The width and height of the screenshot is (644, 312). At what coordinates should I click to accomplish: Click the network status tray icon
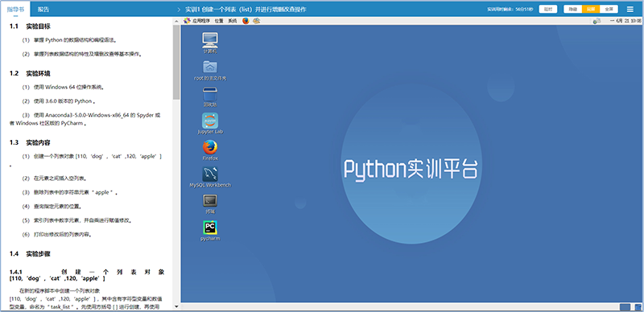(x=597, y=21)
